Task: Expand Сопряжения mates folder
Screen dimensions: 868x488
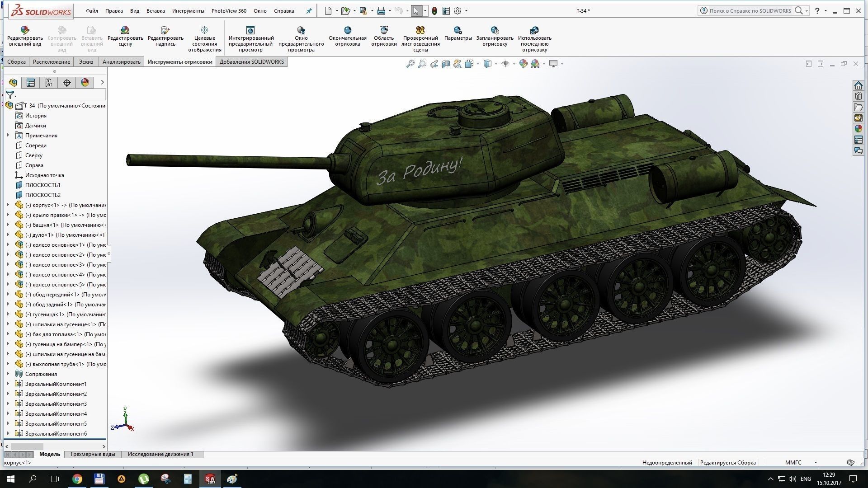Action: point(8,374)
